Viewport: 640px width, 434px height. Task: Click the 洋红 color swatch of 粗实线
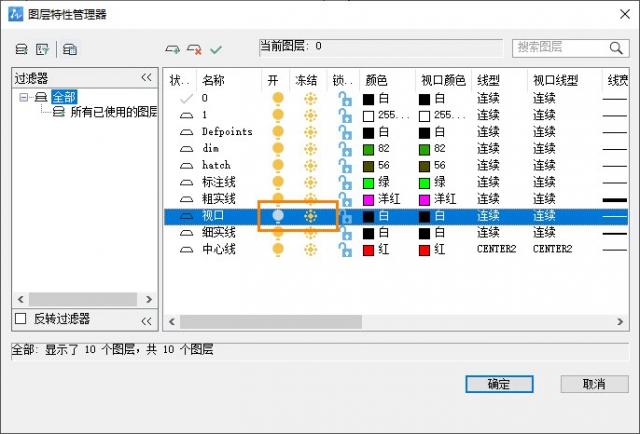[x=371, y=199]
